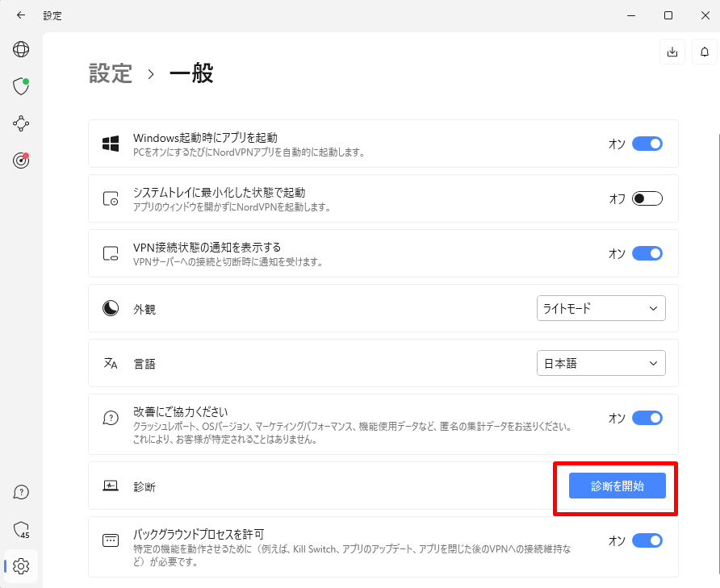Open the settings gear sidebar icon
The width and height of the screenshot is (720, 588).
coord(21,566)
